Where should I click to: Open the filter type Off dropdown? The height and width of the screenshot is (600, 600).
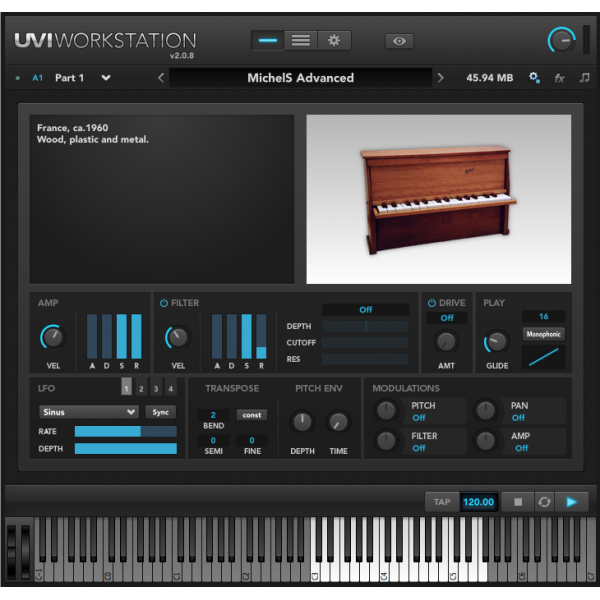click(365, 310)
